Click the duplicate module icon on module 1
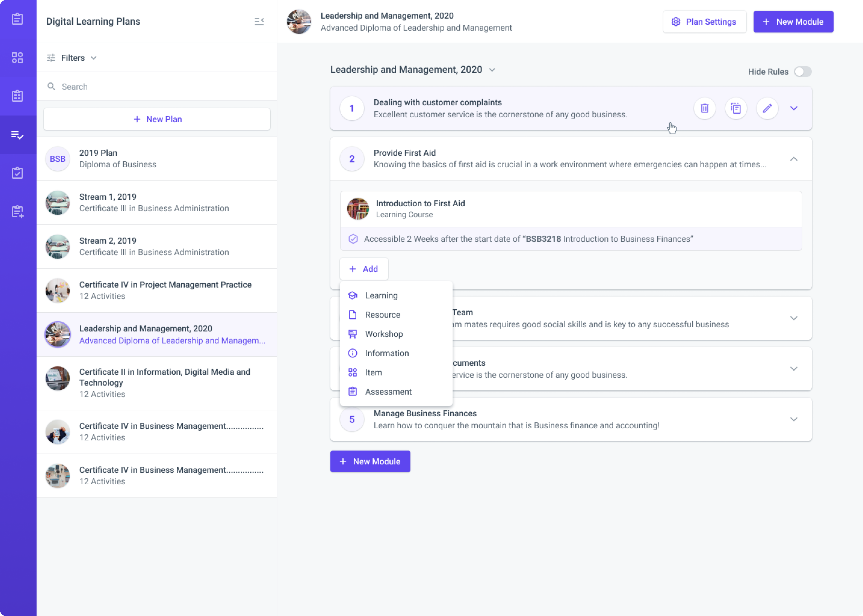Screen dimensions: 863x616 [x=736, y=109]
